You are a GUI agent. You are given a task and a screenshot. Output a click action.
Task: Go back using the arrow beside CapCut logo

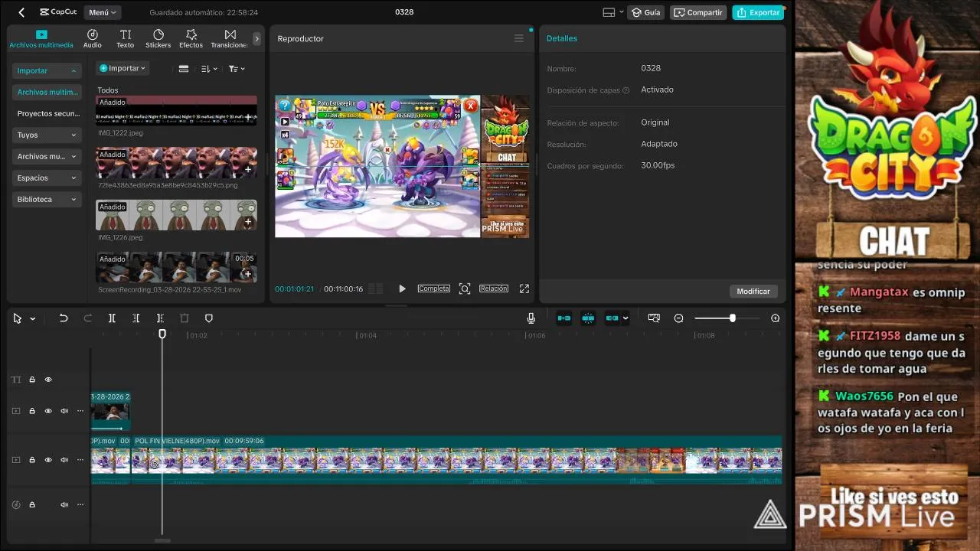click(21, 12)
